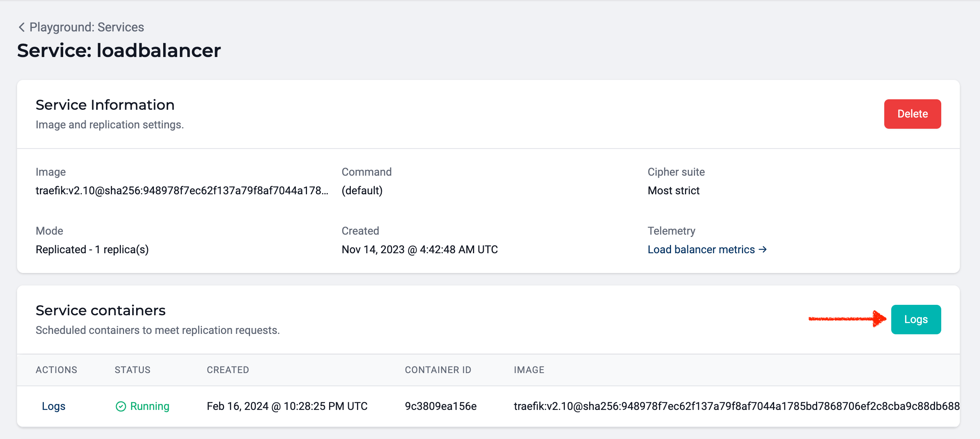Click the Running status text
980x439 pixels.
(150, 406)
